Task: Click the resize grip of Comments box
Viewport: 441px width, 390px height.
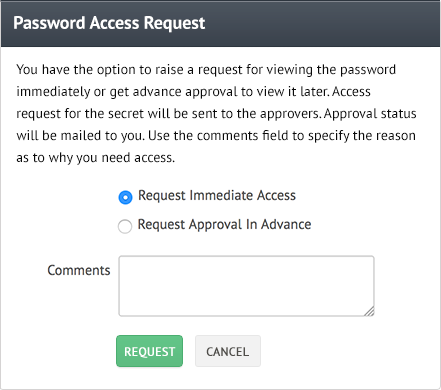Action: pyautogui.click(x=369, y=311)
